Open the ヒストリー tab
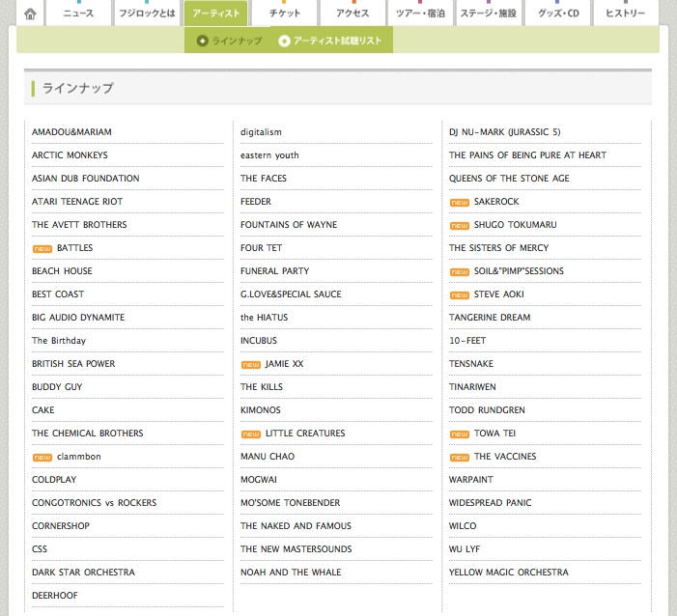This screenshot has height=616, width=677. (626, 13)
